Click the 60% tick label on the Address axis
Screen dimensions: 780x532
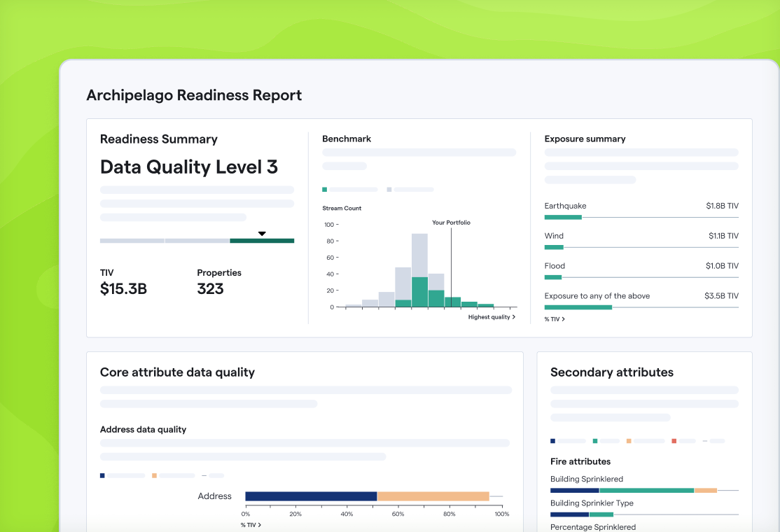398,514
